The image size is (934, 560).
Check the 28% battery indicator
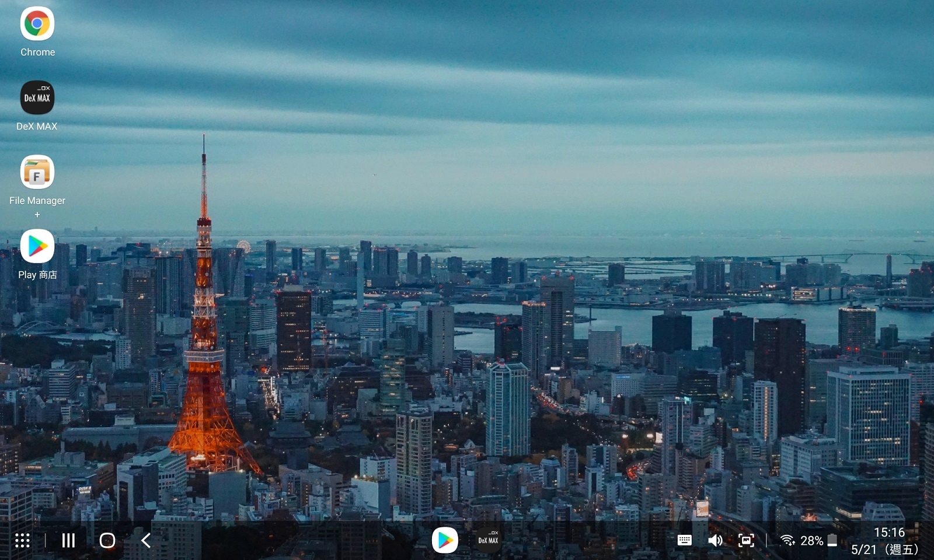818,541
